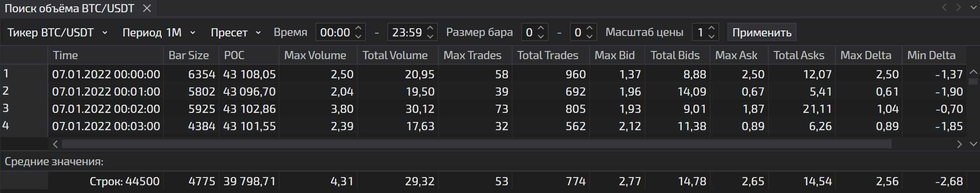Increase the Масштаб цены value
Image resolution: width=980 pixels, height=193 pixels.
711,29
